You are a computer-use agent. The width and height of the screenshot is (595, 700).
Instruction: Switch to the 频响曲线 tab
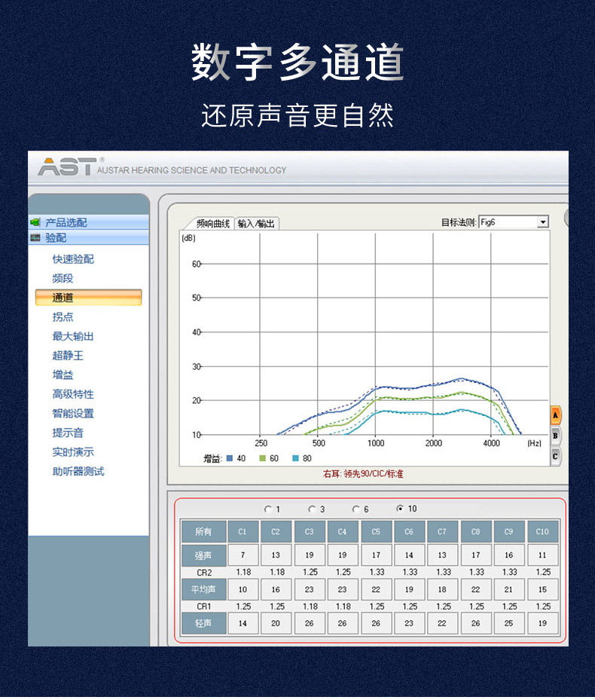[212, 223]
